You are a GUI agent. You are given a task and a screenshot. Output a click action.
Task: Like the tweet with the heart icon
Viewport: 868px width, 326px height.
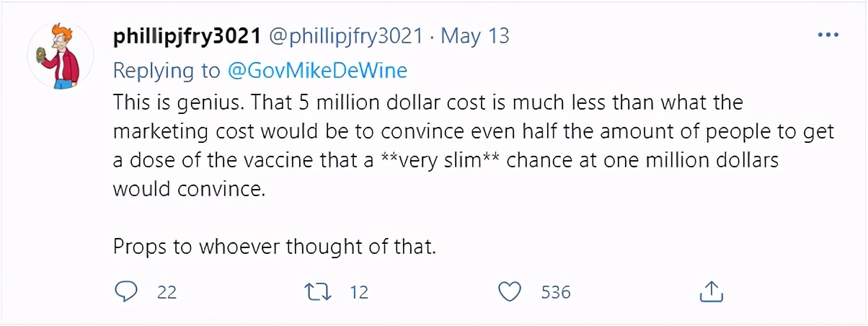(x=510, y=291)
